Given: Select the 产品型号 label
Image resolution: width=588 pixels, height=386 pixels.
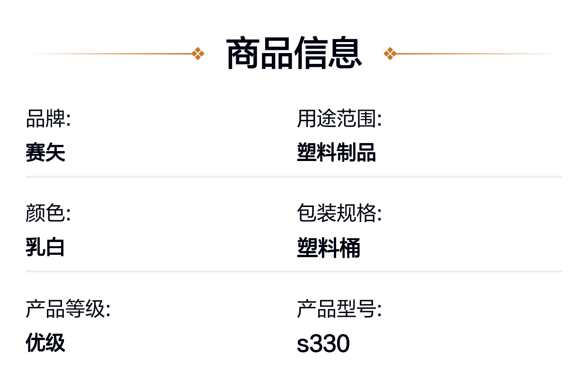Looking at the screenshot, I should pyautogui.click(x=339, y=309).
